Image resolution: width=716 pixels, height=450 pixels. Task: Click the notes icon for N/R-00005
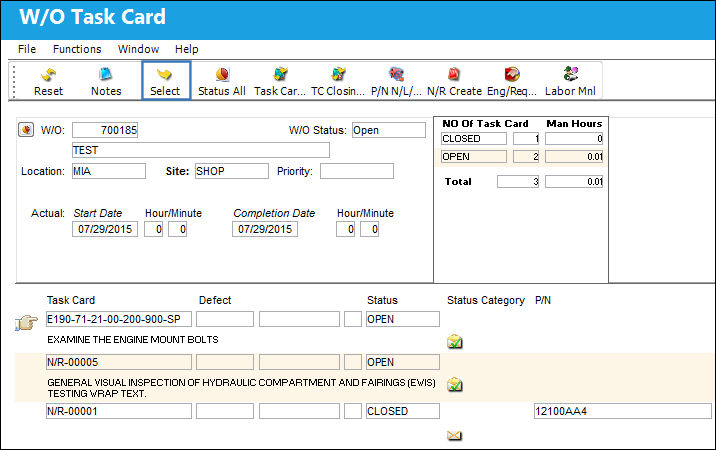[x=454, y=384]
